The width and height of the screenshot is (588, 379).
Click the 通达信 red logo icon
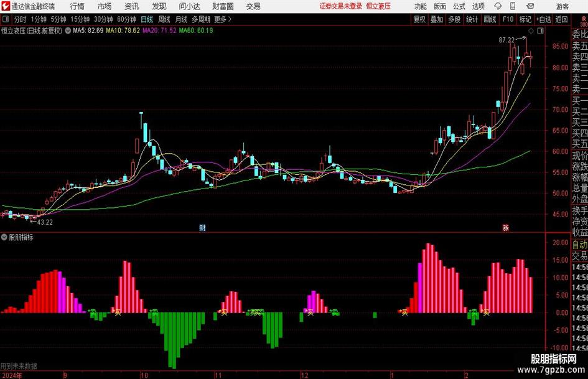[6, 6]
